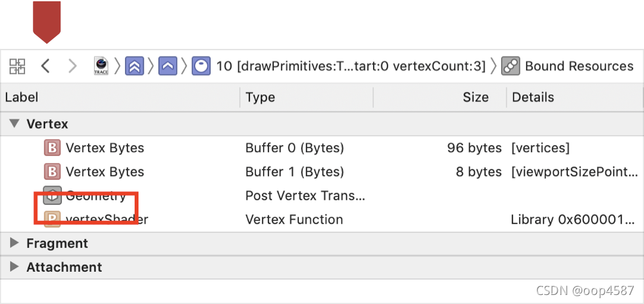
Task: Expand the Attachment section
Action: click(15, 267)
